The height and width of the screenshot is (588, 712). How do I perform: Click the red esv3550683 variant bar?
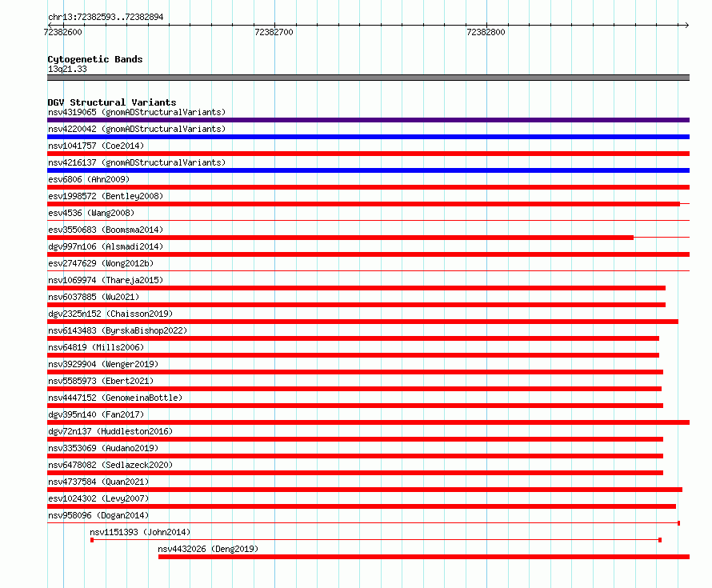[x=340, y=238]
